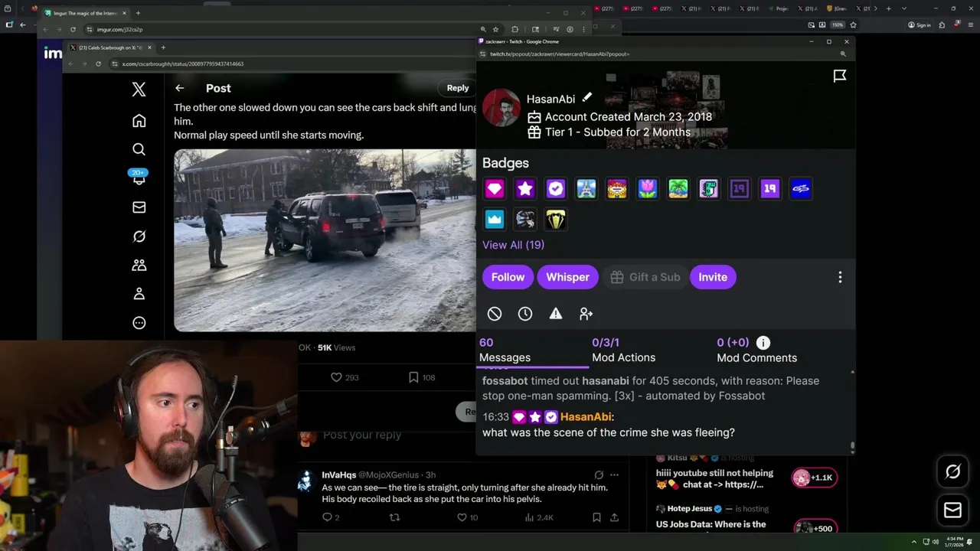This screenshot has height=551, width=980.
Task: Select the Project tab in Firefox
Action: click(x=779, y=8)
